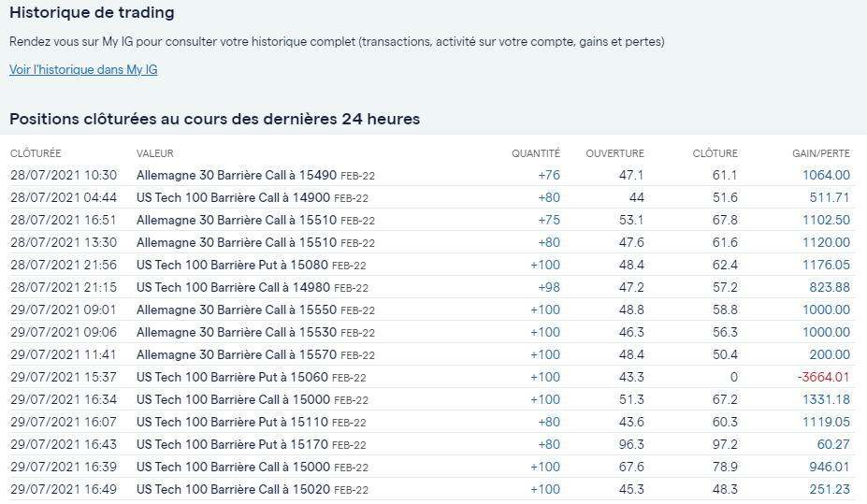Click US Tech 100 Barrière Put à 15170
Image resolution: width=867 pixels, height=504 pixels.
[x=232, y=444]
